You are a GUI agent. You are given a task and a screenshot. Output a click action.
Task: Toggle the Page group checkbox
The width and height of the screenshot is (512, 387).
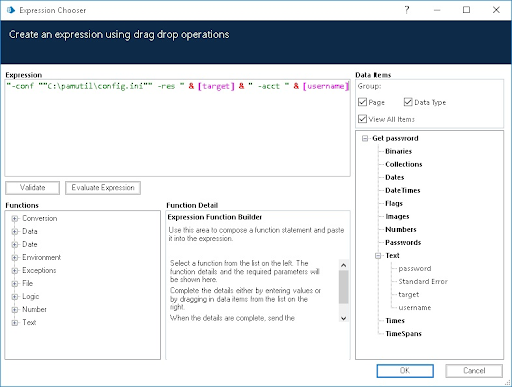point(362,102)
